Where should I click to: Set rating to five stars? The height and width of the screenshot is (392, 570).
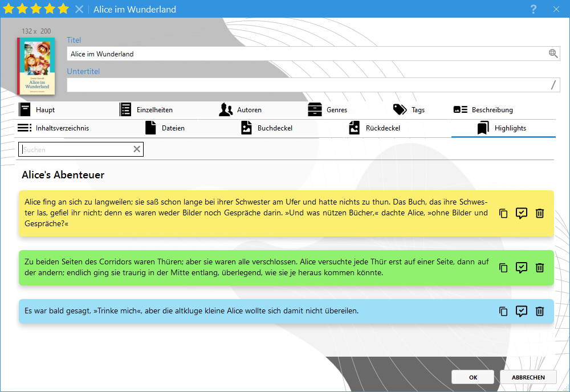tap(63, 9)
